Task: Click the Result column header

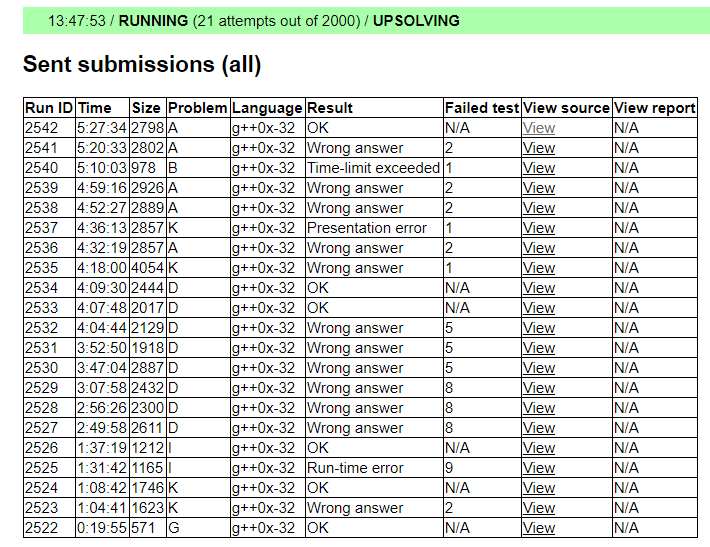Action: (x=330, y=108)
